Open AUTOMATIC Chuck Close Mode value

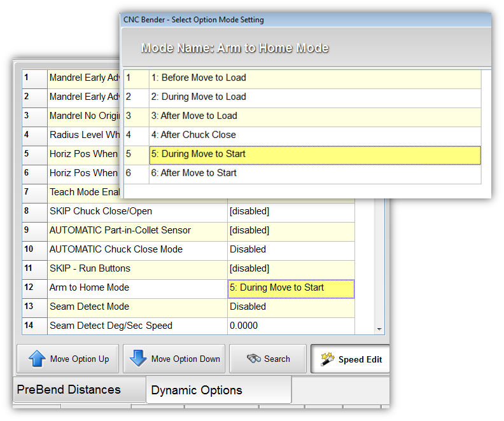coord(290,250)
